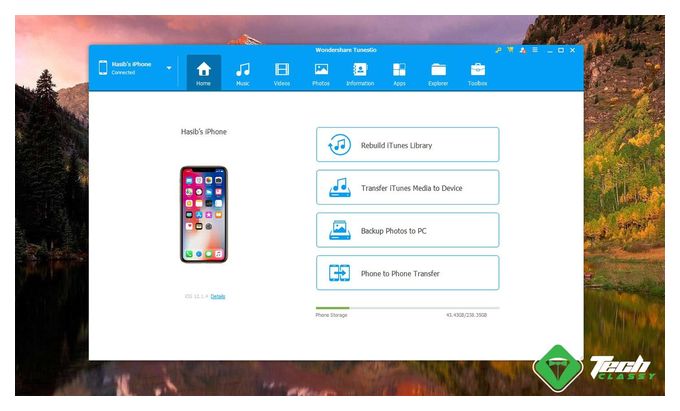This screenshot has height=411, width=680.
Task: Click Transfer iTunes Media to Device
Action: tap(408, 187)
